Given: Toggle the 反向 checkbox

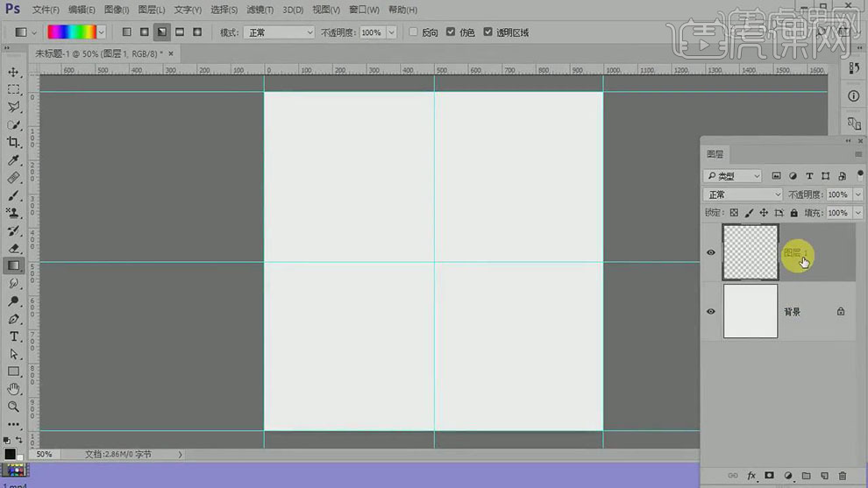Looking at the screenshot, I should pyautogui.click(x=414, y=32).
